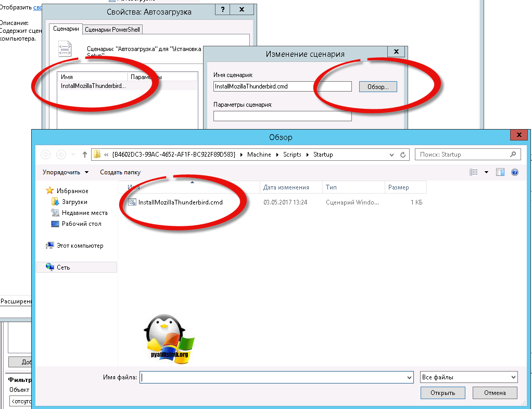Switch to the Сценарии PowerShell tab
The width and height of the screenshot is (532, 409).
(x=112, y=30)
